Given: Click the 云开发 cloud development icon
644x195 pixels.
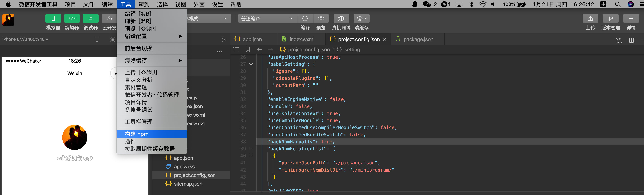Looking at the screenshot, I should 109,18.
